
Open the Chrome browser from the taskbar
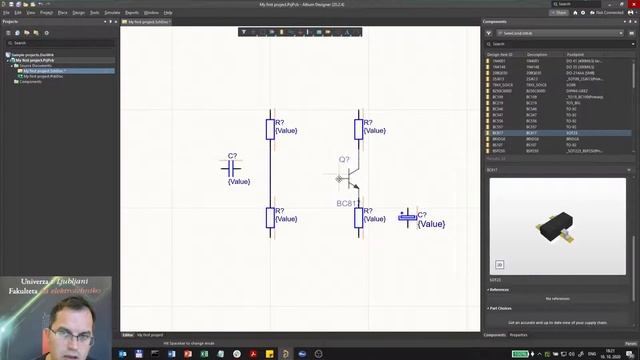pos(237,354)
